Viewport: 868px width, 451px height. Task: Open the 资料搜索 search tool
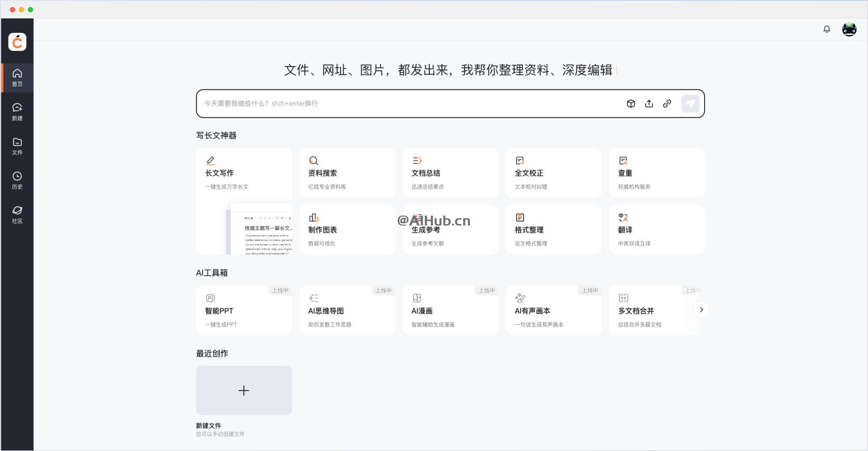(347, 173)
